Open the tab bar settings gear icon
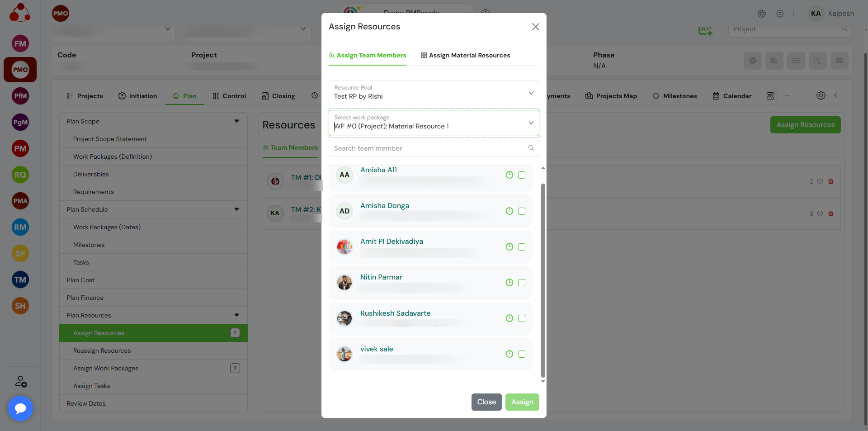This screenshot has height=431, width=868. click(821, 95)
